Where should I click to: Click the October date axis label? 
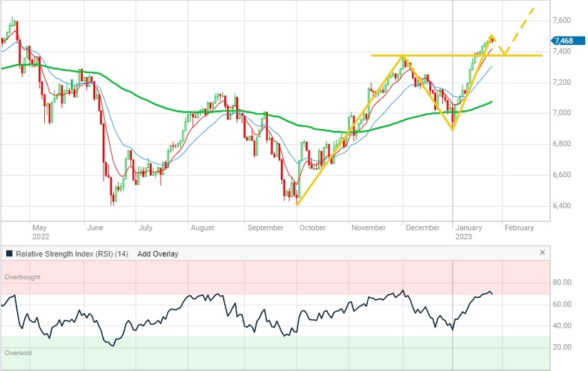(313, 228)
